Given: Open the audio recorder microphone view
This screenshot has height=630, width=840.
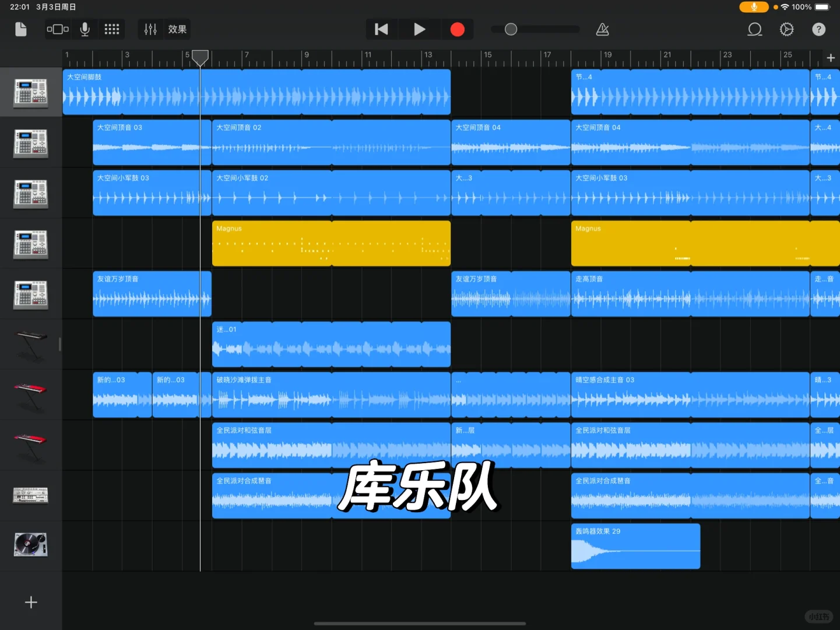Looking at the screenshot, I should [85, 29].
